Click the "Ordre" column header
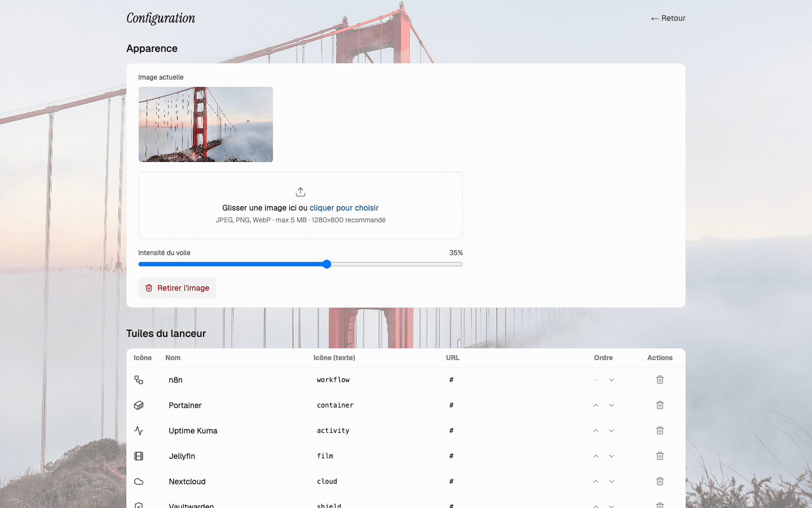The height and width of the screenshot is (508, 812). (x=603, y=358)
